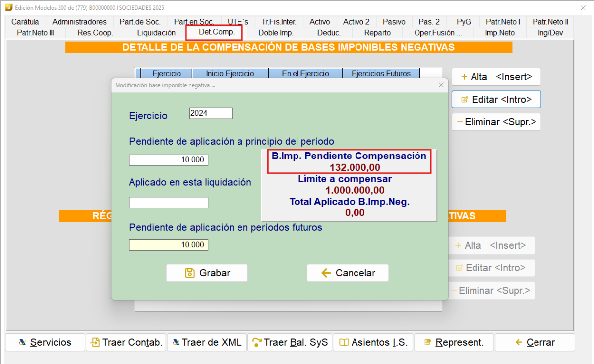594x364 pixels.
Task: Click the Aplicado en esta liquidación field
Action: click(169, 202)
